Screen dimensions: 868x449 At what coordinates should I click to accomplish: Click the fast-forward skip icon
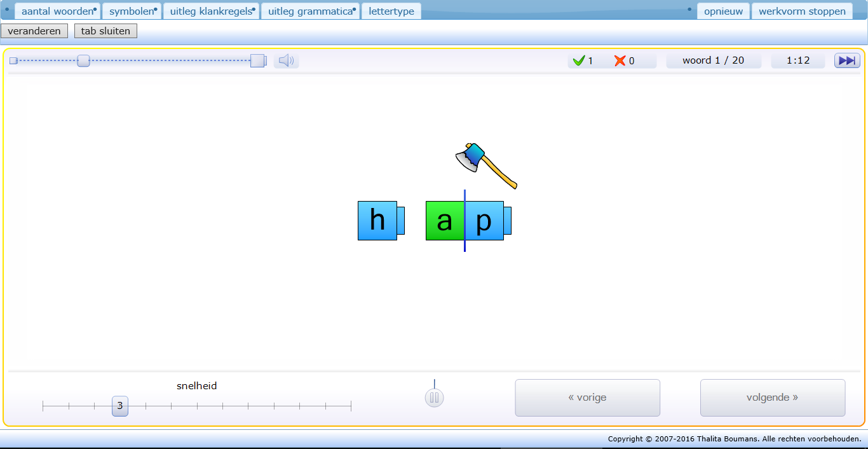[x=846, y=61]
